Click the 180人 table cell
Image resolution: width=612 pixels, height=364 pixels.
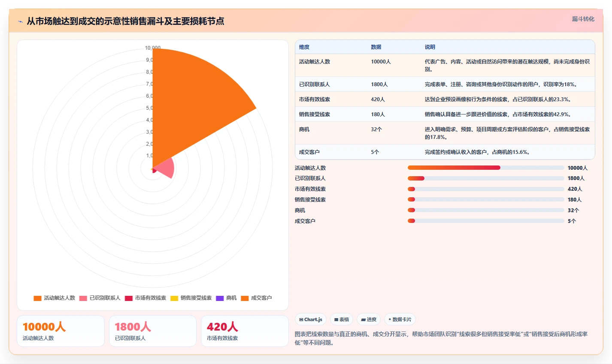coord(378,114)
